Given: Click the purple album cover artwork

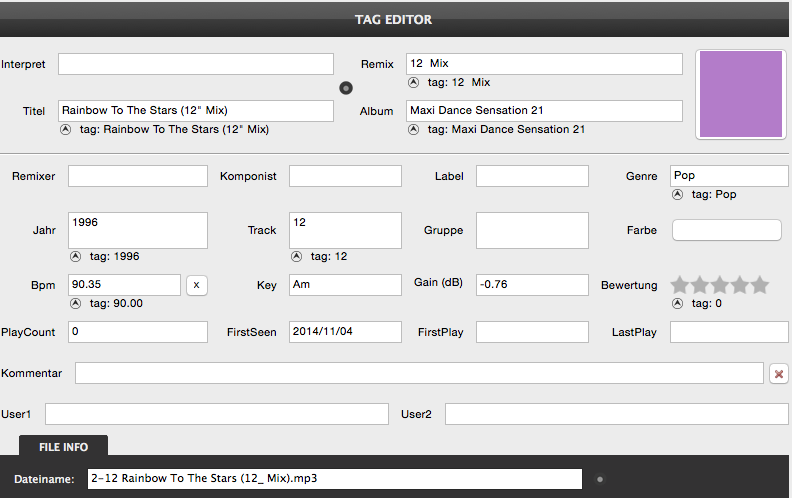Looking at the screenshot, I should click(740, 94).
